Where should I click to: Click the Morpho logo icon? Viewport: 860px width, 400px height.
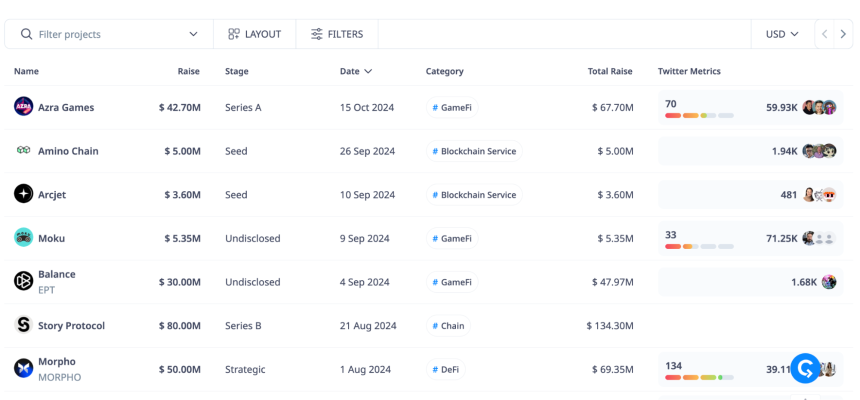tap(24, 368)
